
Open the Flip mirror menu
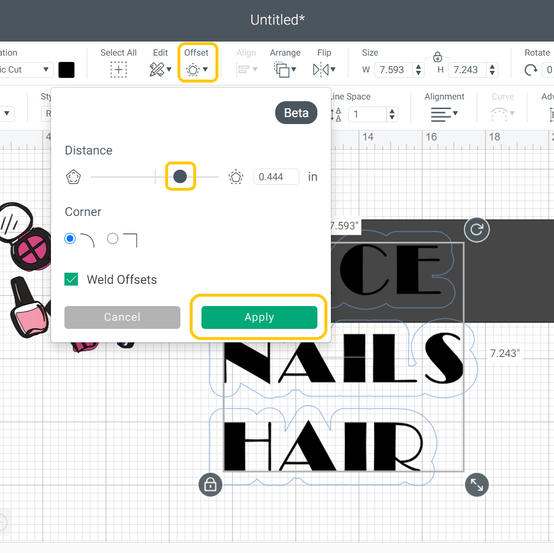(321, 70)
